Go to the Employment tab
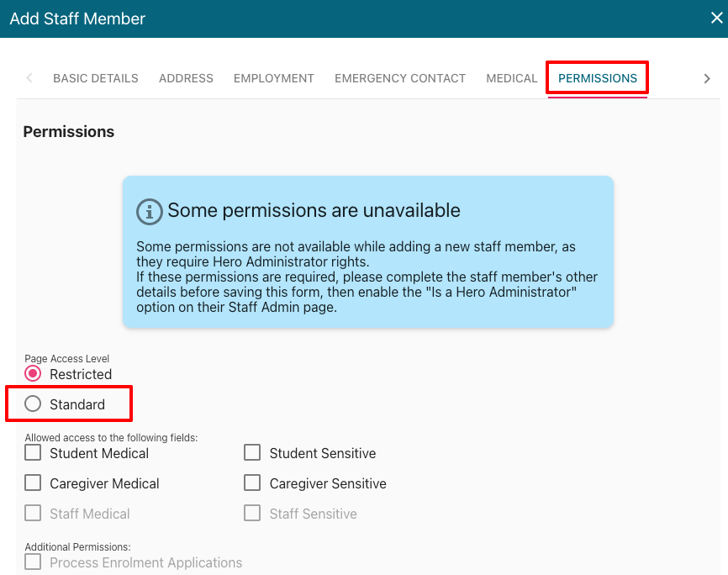This screenshot has width=728, height=575. tap(274, 78)
